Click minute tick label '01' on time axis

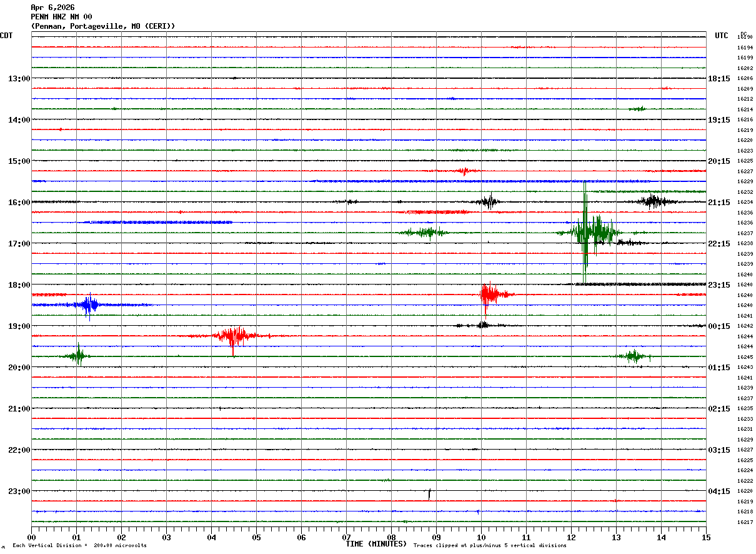76,537
